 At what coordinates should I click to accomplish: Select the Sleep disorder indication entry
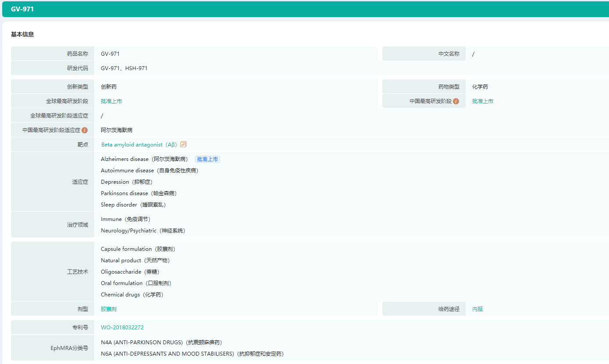[133, 205]
